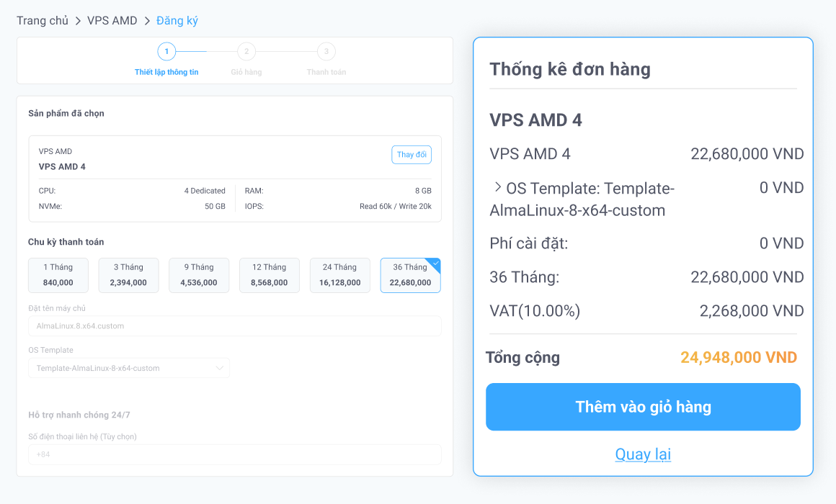This screenshot has height=504, width=836.
Task: Click the Thay đổi button
Action: pos(411,154)
